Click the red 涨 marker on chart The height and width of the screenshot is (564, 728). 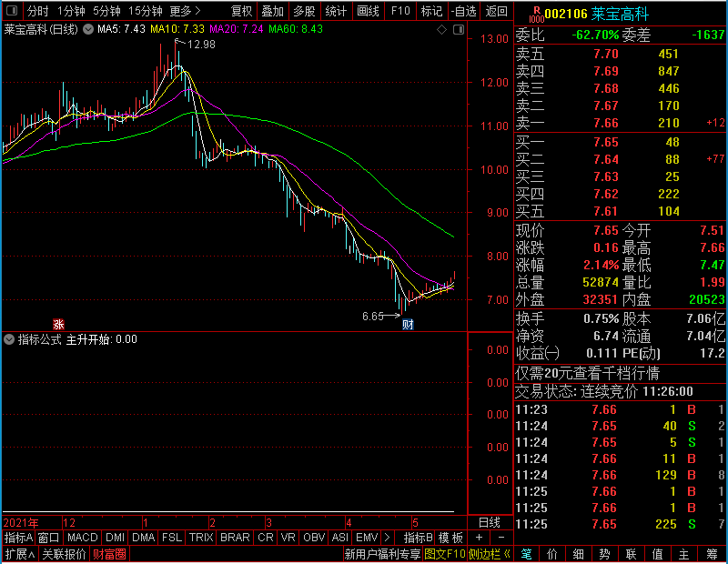58,324
